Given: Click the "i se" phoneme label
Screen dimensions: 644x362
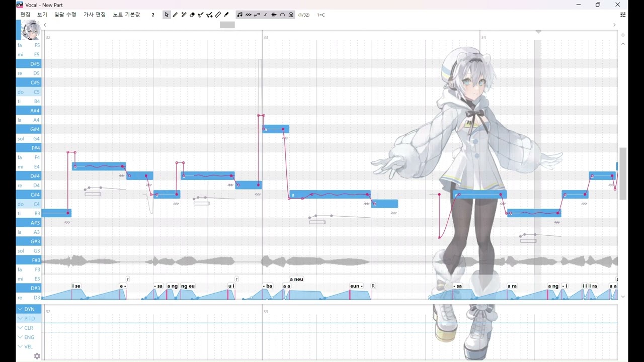Looking at the screenshot, I should pyautogui.click(x=76, y=286).
